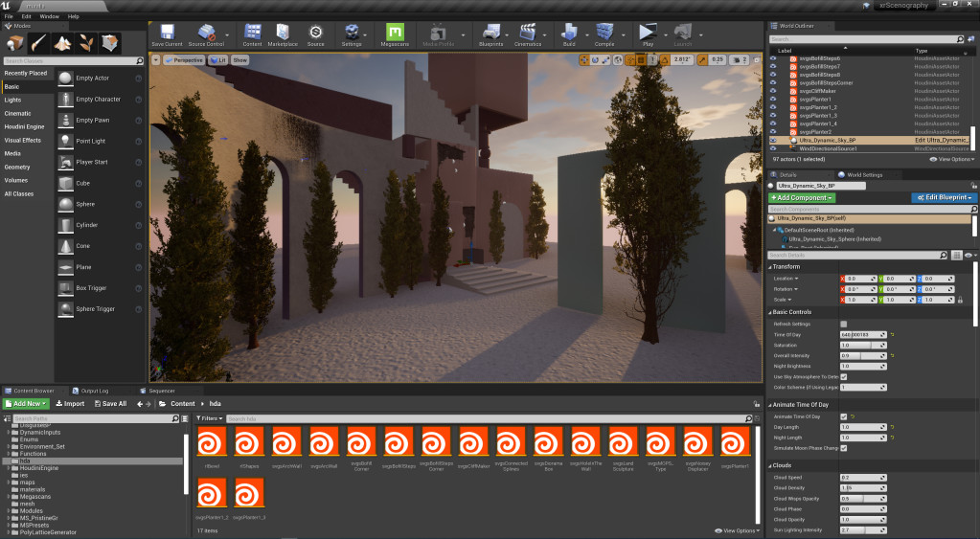This screenshot has height=539, width=980.
Task: Select the Point Light actor icon
Action: pos(66,142)
